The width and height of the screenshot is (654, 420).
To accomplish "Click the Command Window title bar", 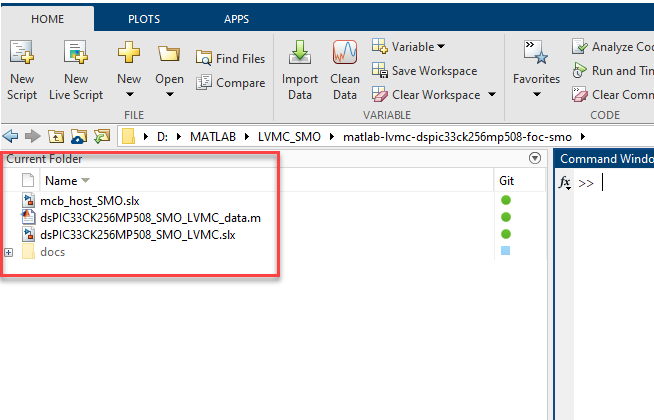I will [604, 159].
